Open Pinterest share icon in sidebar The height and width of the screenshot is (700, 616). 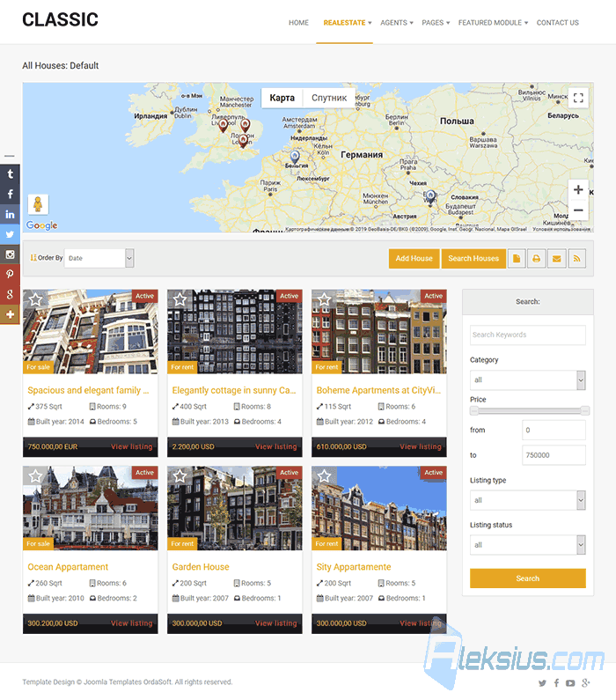coord(10,274)
